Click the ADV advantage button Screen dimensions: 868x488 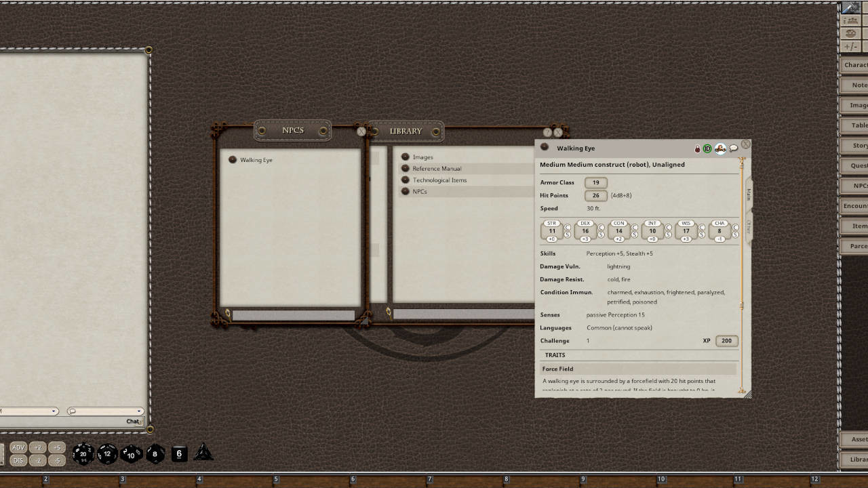click(x=20, y=447)
